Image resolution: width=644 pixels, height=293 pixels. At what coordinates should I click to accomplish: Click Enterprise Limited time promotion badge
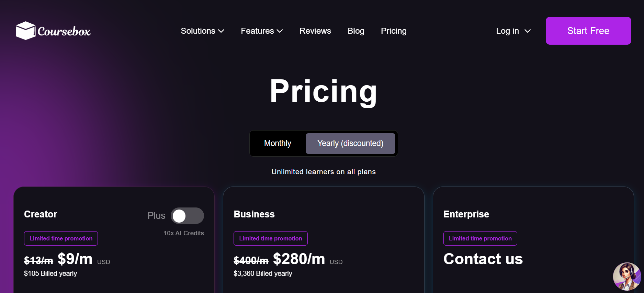[480, 238]
